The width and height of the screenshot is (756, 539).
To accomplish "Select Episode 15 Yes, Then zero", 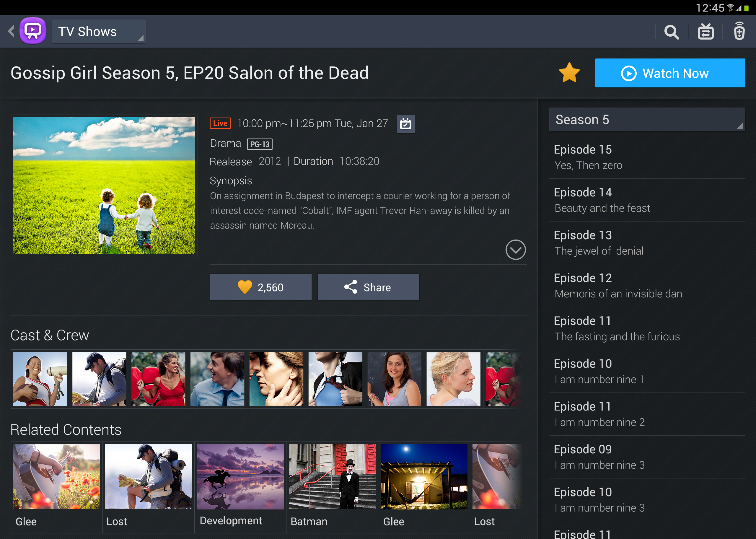I will click(x=647, y=157).
